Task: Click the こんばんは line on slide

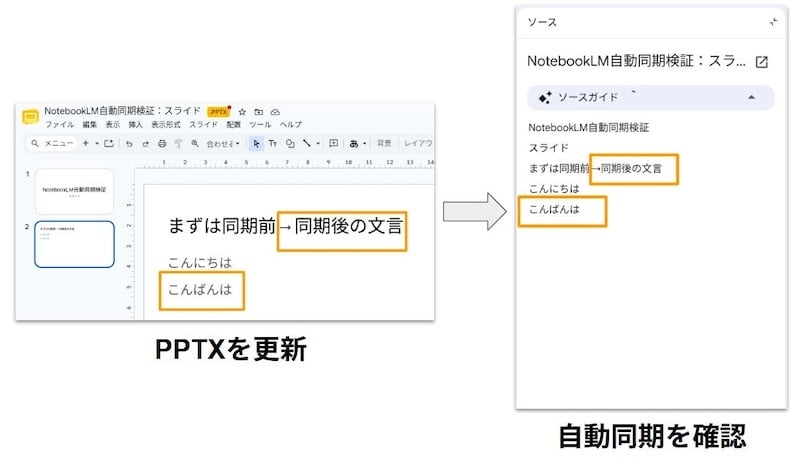Action: [200, 289]
